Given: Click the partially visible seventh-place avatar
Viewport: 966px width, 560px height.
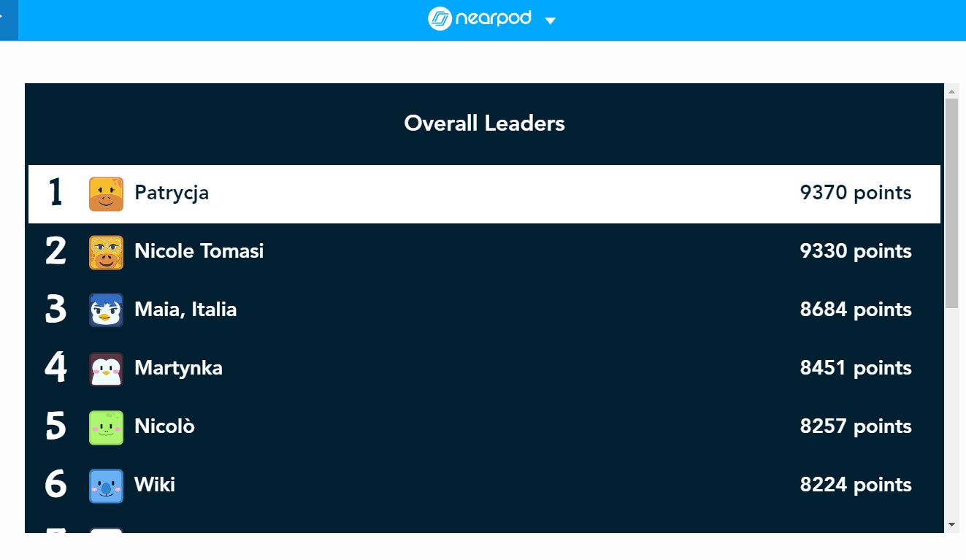Looking at the screenshot, I should coord(106,530).
